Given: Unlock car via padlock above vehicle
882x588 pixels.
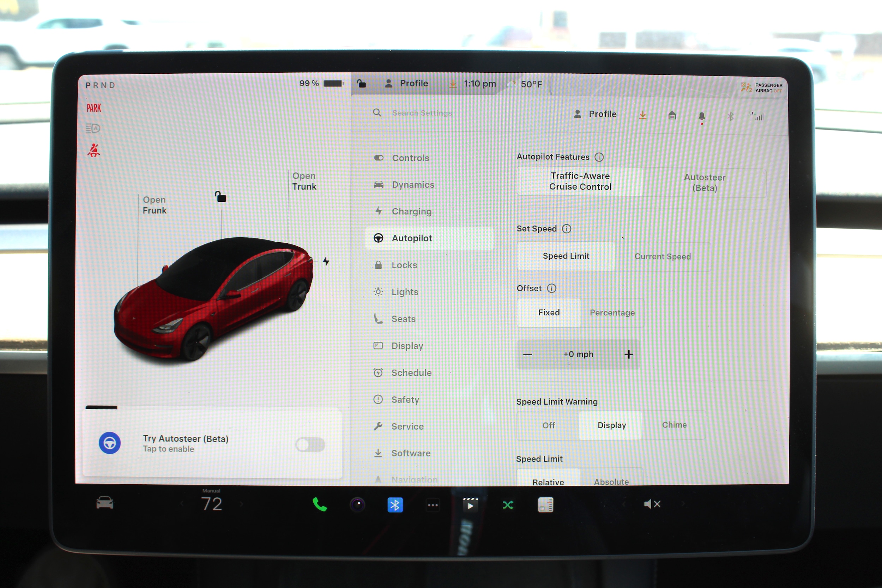Looking at the screenshot, I should point(220,196).
